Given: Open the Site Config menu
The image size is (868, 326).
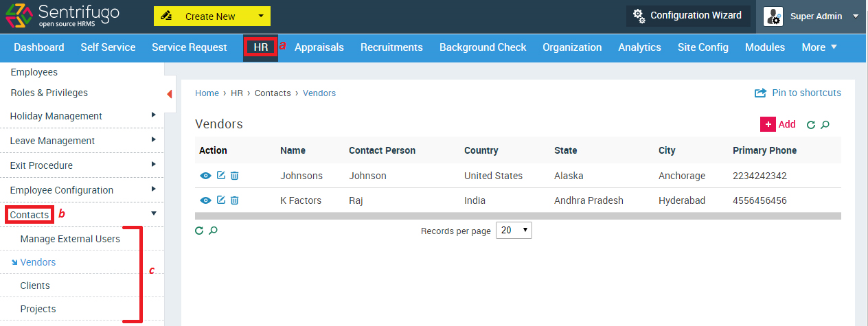Looking at the screenshot, I should pos(703,47).
